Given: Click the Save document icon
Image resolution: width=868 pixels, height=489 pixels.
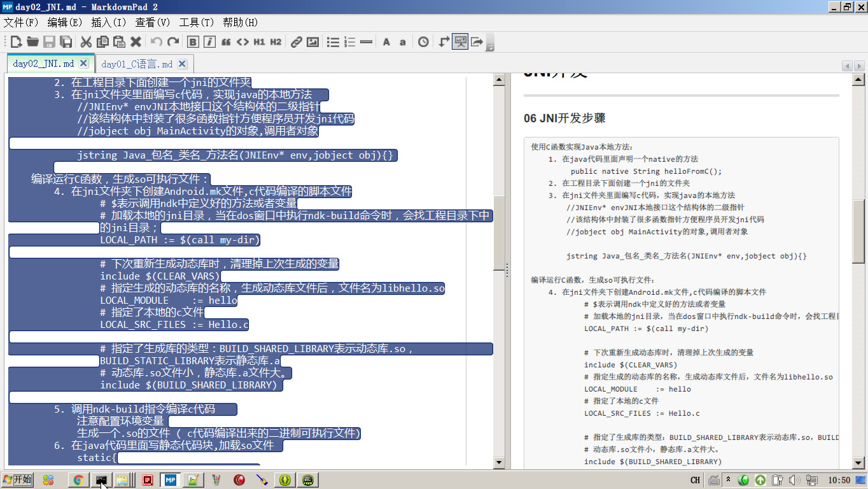Looking at the screenshot, I should click(49, 42).
